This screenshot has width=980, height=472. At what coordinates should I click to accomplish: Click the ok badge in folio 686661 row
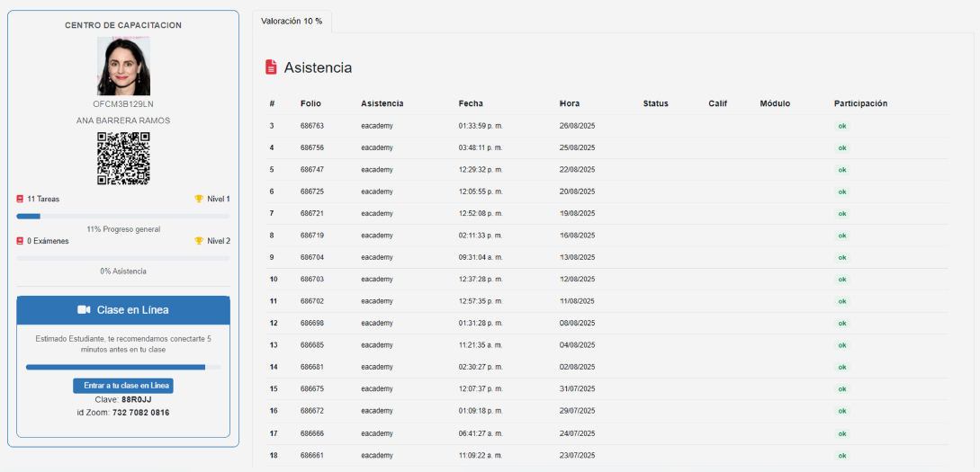842,456
